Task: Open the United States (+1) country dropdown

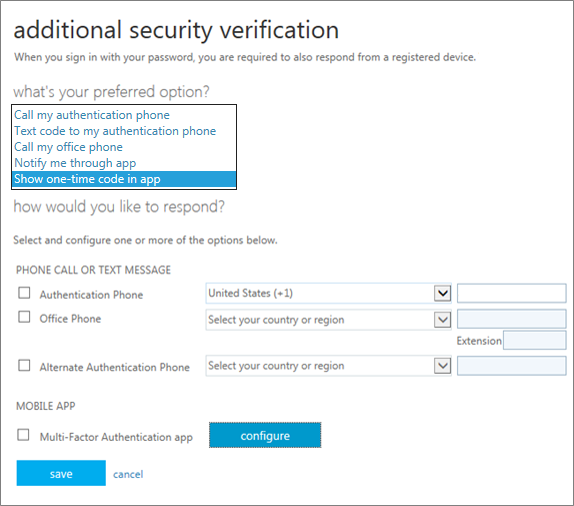Action: tap(328, 293)
